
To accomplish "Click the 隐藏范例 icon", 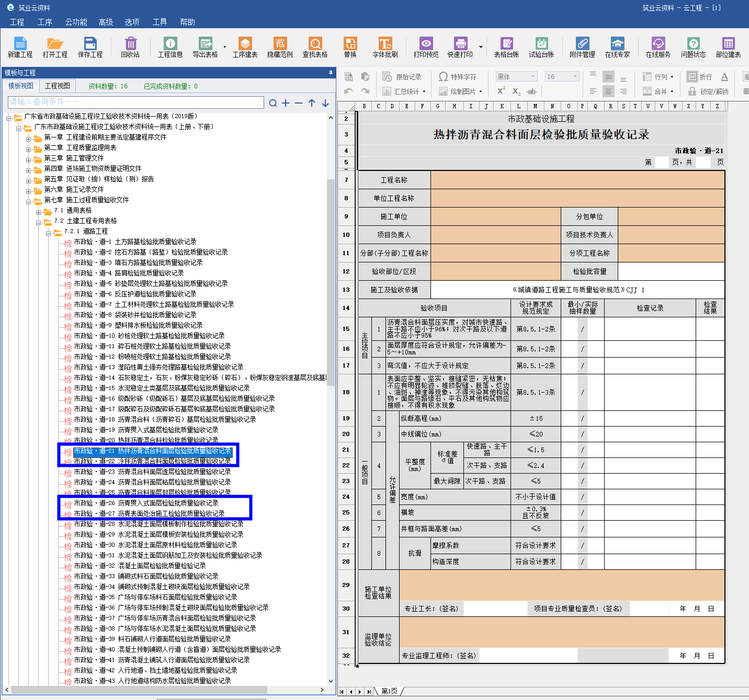I will click(280, 47).
